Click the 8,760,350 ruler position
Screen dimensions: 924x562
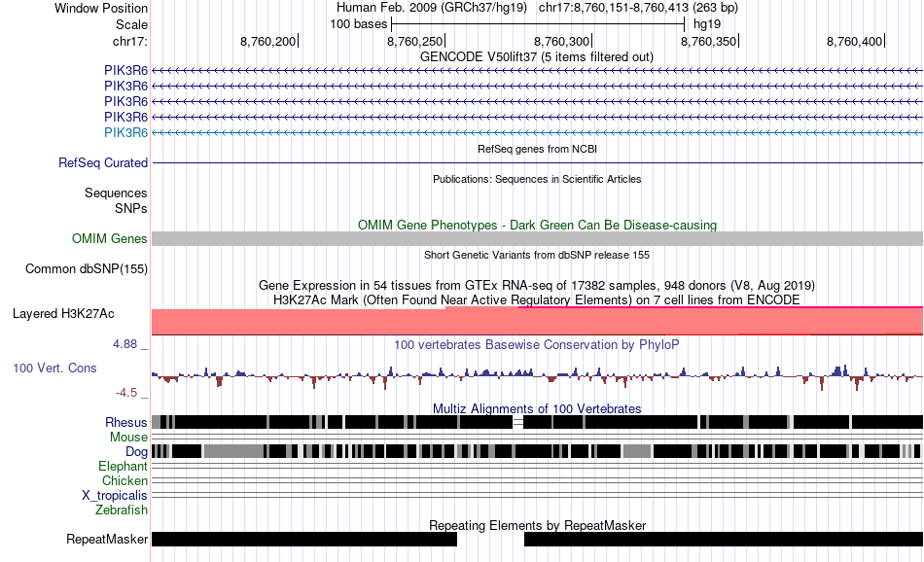coord(709,41)
